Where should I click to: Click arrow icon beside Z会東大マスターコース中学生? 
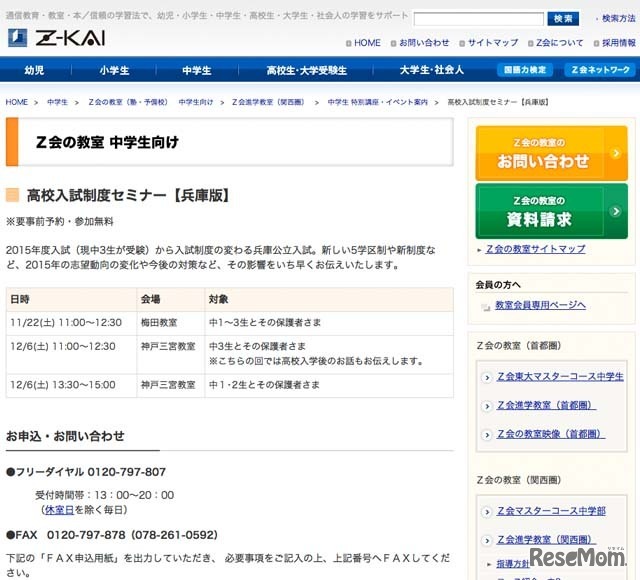[x=487, y=378]
